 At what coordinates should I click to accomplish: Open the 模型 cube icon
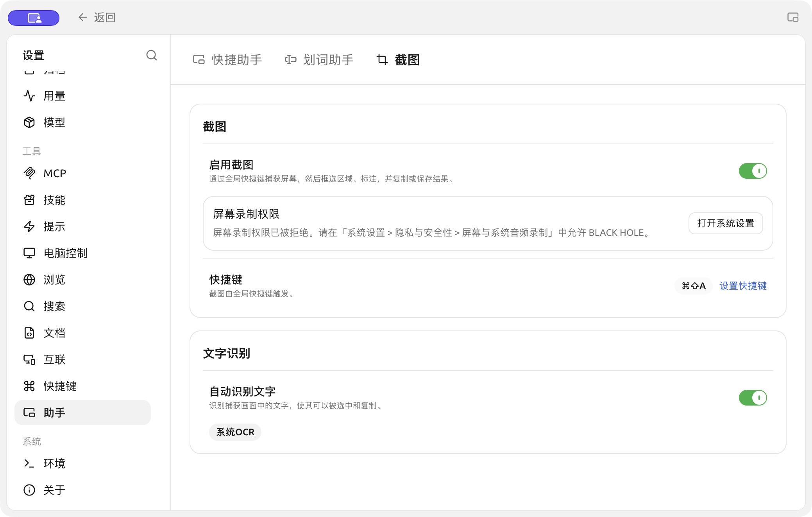[29, 122]
